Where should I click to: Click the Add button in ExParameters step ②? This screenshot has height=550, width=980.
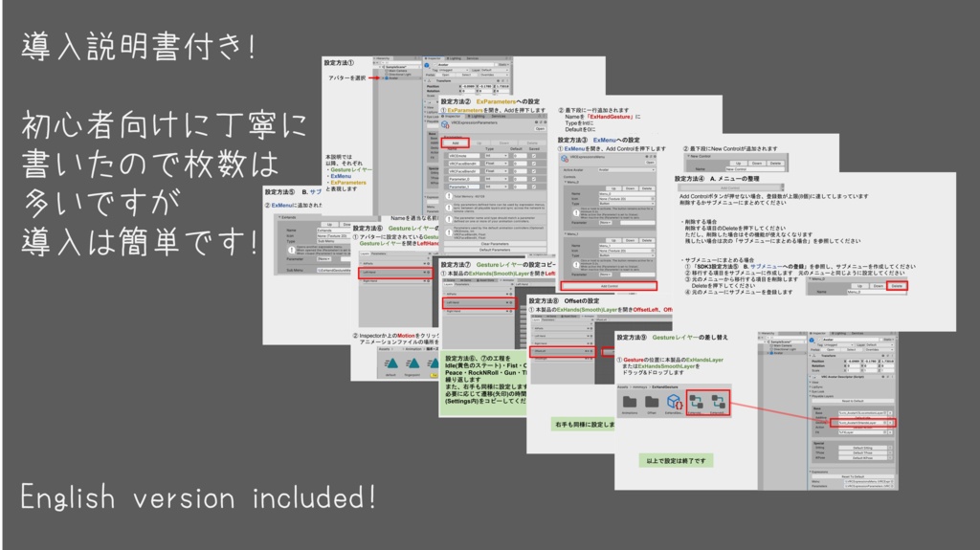(x=455, y=143)
